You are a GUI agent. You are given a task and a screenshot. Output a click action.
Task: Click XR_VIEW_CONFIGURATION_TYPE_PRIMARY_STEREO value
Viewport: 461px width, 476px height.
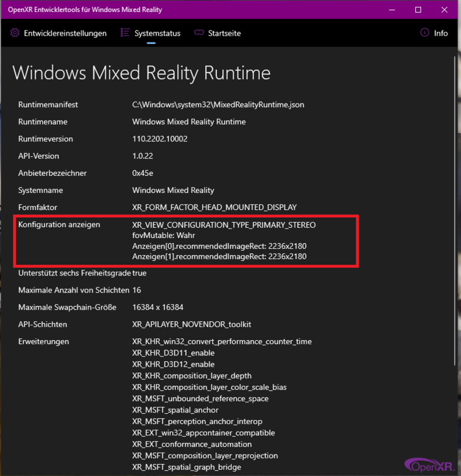point(224,225)
